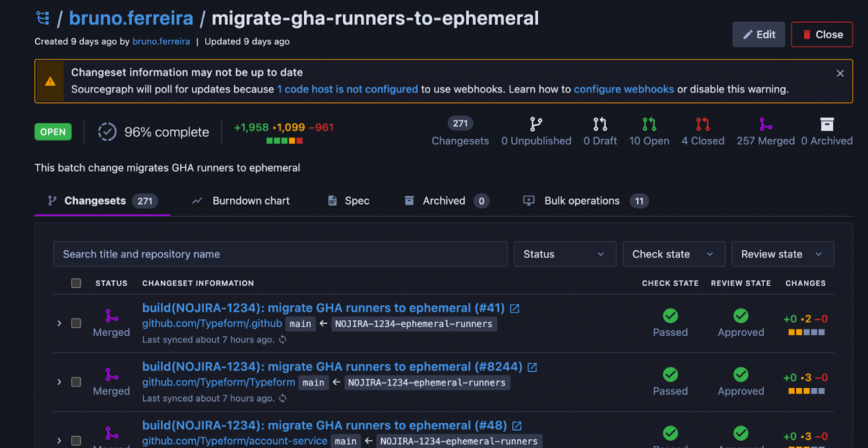Expand the PR #48 changeset row
The image size is (868, 448).
60,441
